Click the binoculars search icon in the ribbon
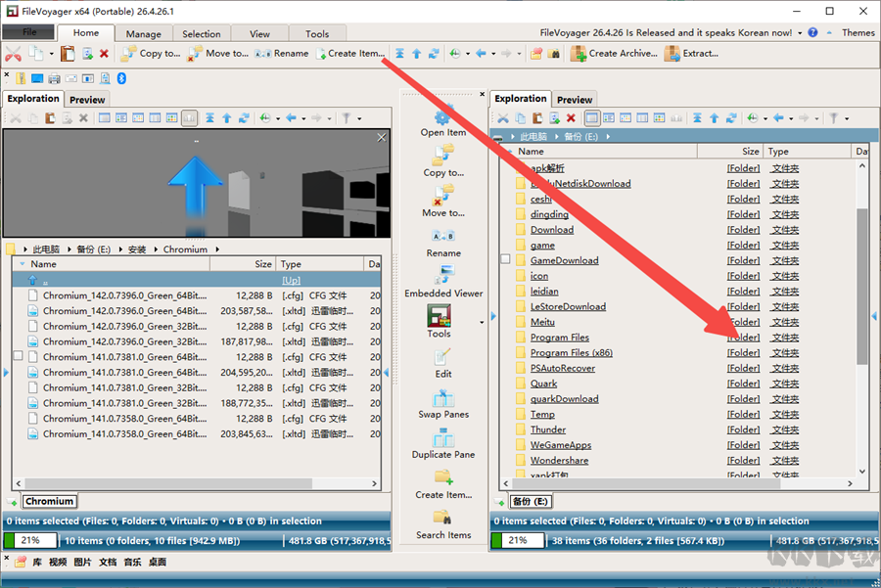The image size is (881, 588). tap(554, 54)
